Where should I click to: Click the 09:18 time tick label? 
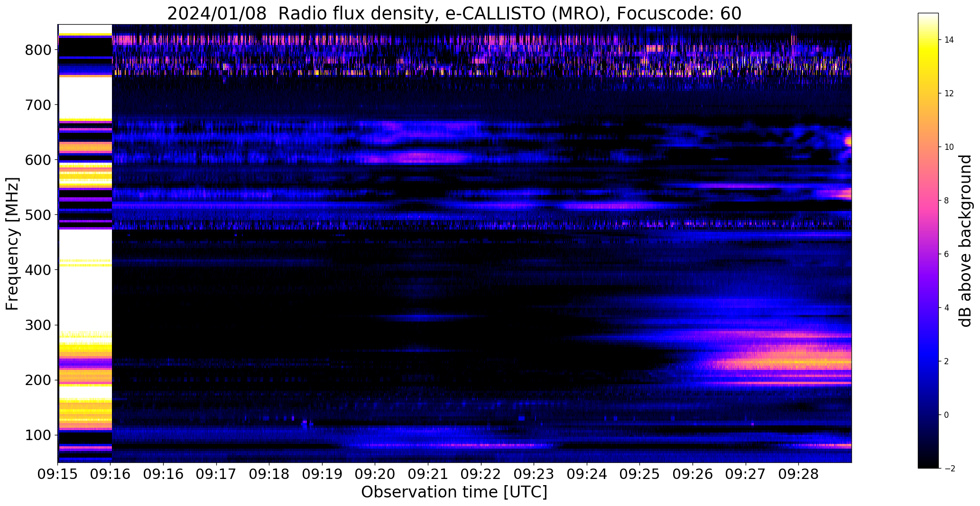(269, 474)
